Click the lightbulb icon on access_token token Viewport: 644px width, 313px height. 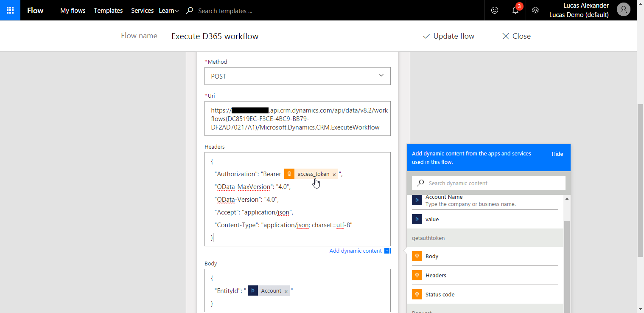[x=289, y=174]
